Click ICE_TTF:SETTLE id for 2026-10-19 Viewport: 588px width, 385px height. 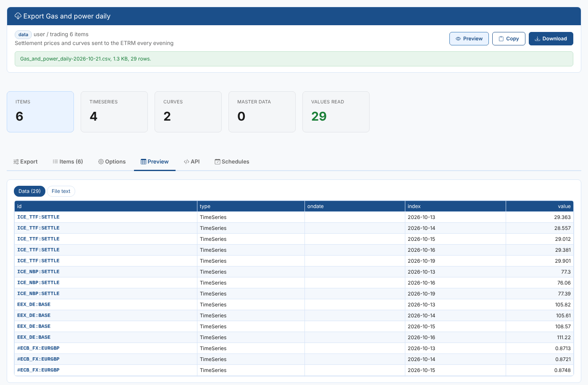click(38, 261)
